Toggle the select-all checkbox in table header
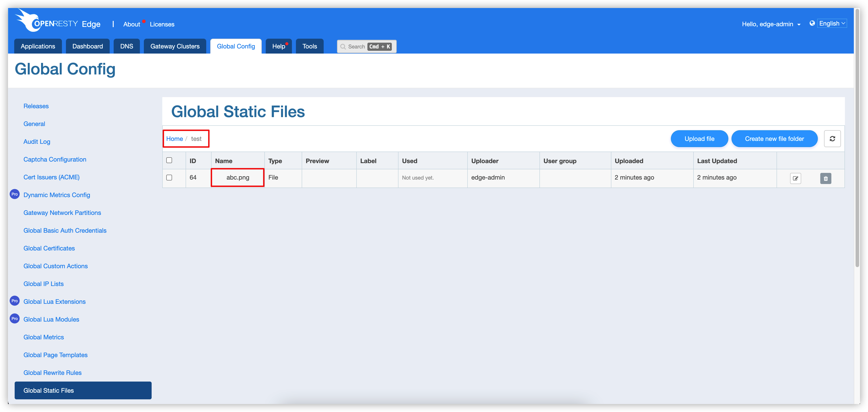The height and width of the screenshot is (412, 868). click(169, 160)
